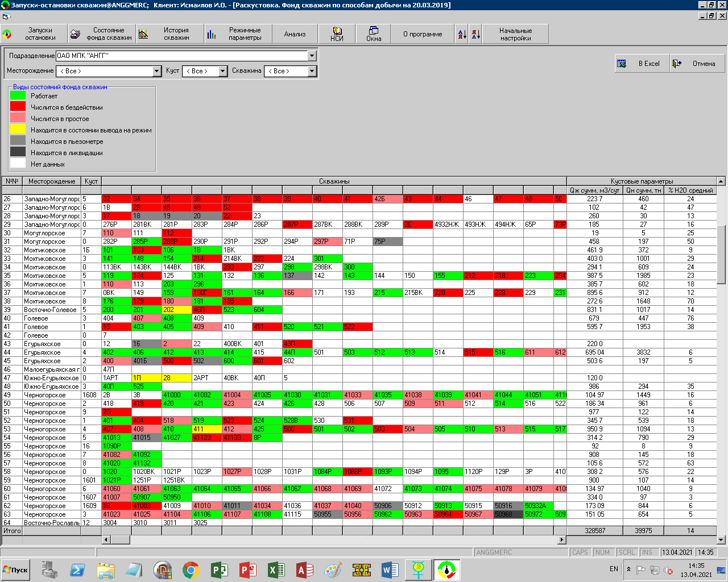Image resolution: width=728 pixels, height=582 pixels.
Task: Open PowerPoint from the taskbar
Action: [x=248, y=570]
